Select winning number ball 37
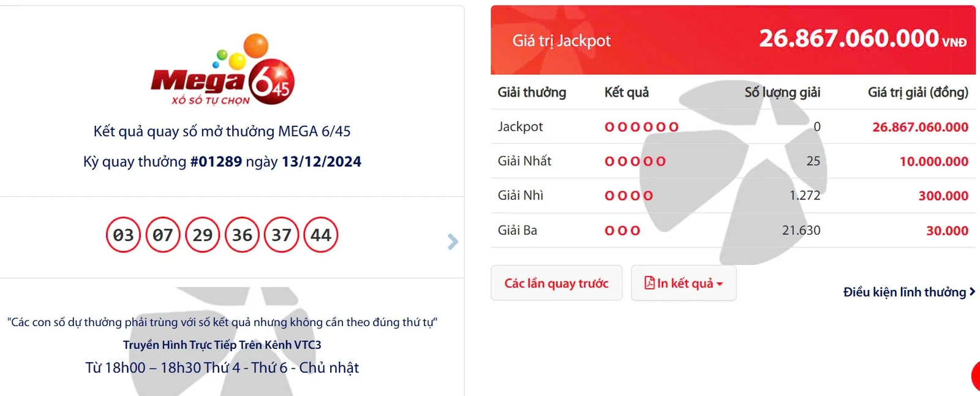980x396 pixels. tap(281, 235)
